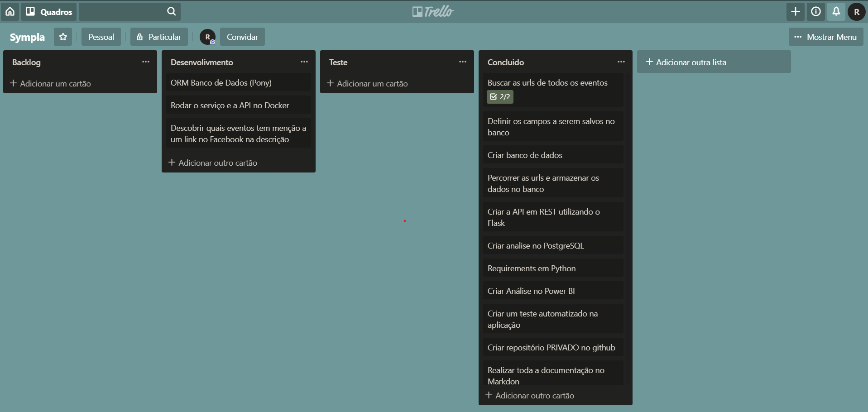
Task: Click the 2/2 checklist badge
Action: [x=500, y=96]
